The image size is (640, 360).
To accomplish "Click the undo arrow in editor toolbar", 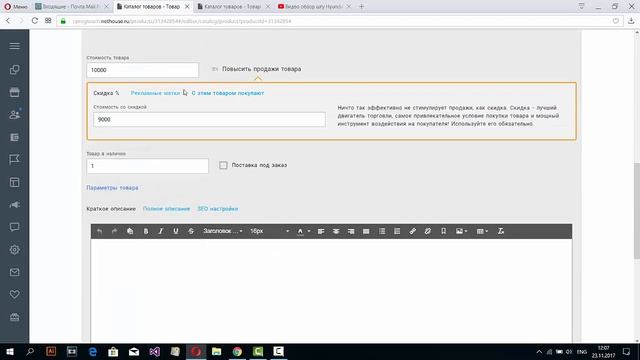I will [x=100, y=231].
